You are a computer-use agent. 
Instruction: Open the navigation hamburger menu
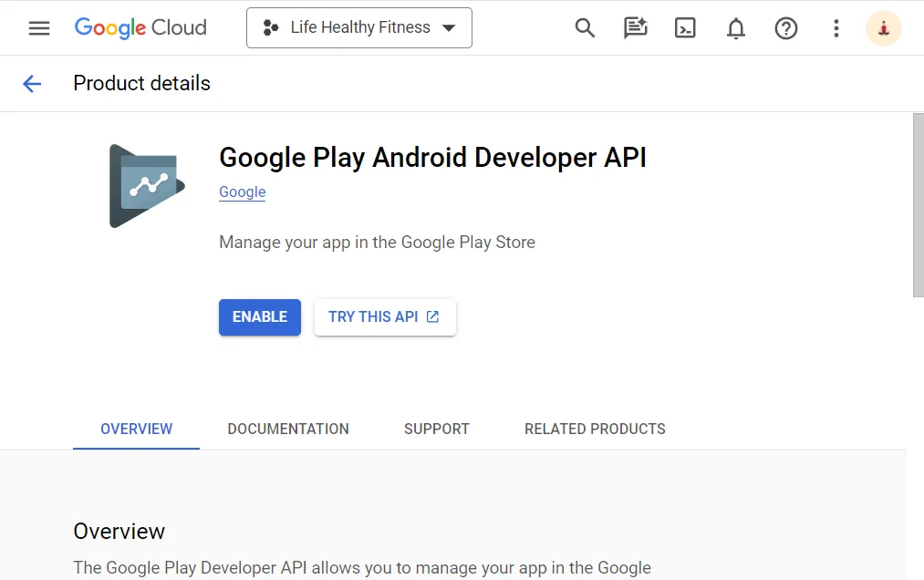[x=38, y=27]
